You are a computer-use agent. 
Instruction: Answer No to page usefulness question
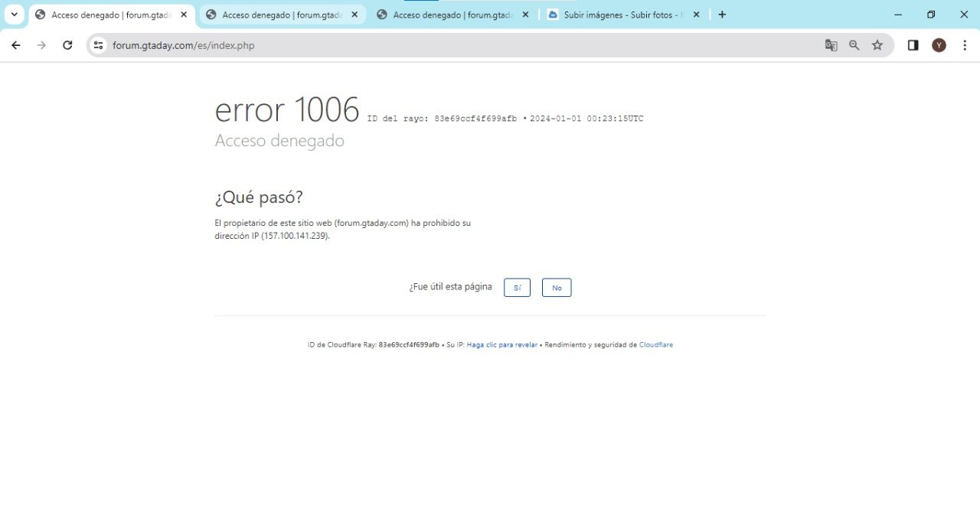(557, 288)
